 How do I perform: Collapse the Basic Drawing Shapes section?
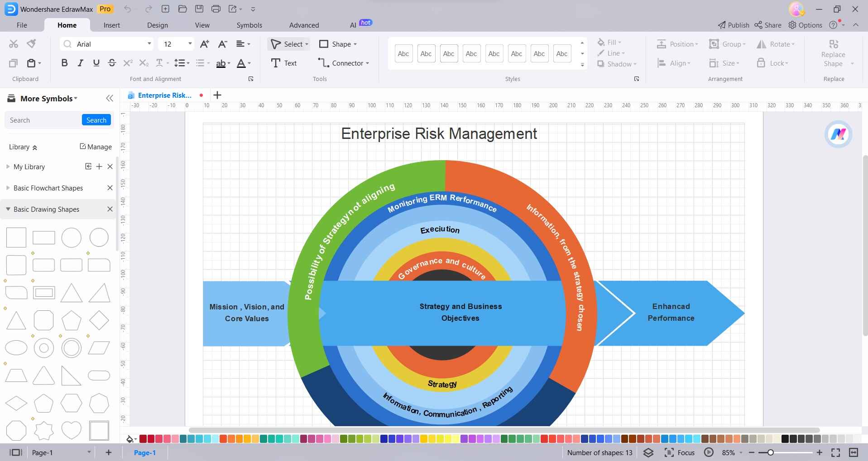click(8, 209)
